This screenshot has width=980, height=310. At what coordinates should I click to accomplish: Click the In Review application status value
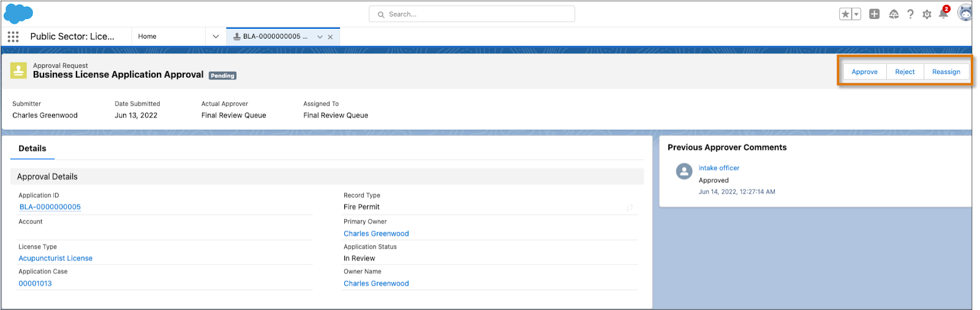(x=360, y=259)
